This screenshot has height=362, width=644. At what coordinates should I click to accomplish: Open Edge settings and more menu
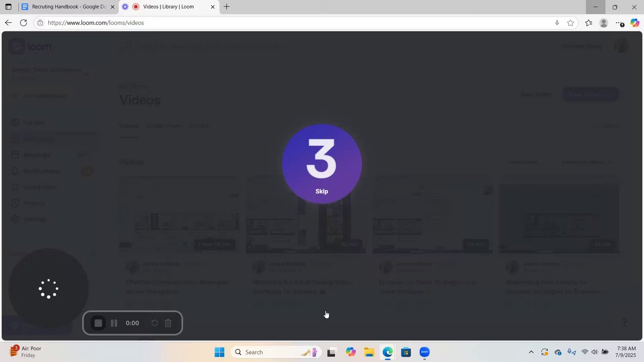(619, 23)
